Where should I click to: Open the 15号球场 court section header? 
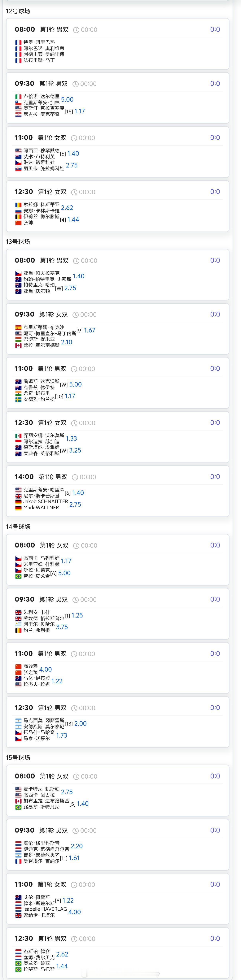click(18, 757)
